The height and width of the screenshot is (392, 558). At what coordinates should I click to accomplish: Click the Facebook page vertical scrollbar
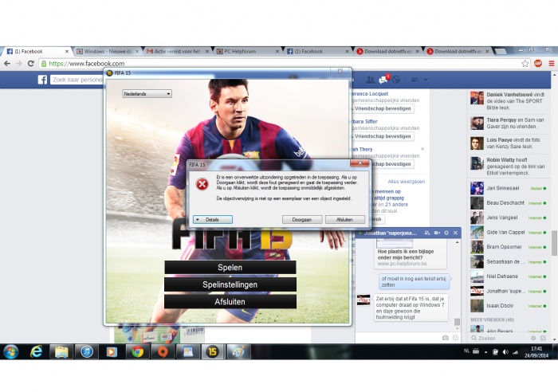point(554,243)
